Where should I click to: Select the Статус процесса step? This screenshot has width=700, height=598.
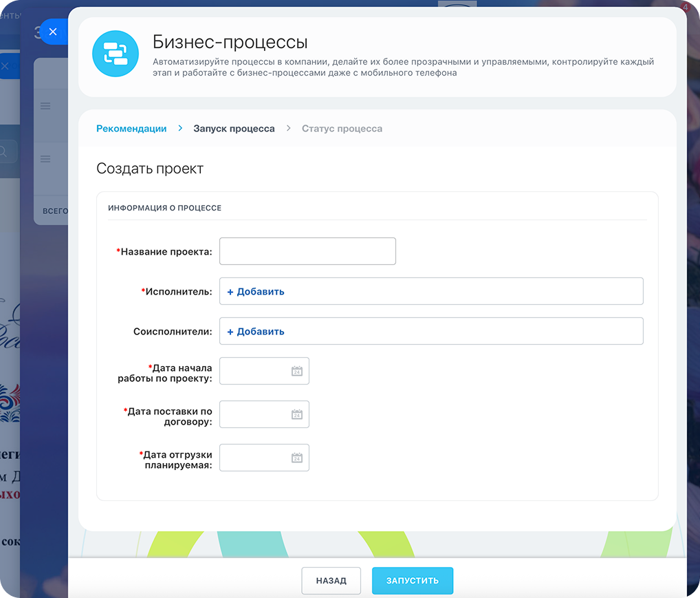(342, 129)
